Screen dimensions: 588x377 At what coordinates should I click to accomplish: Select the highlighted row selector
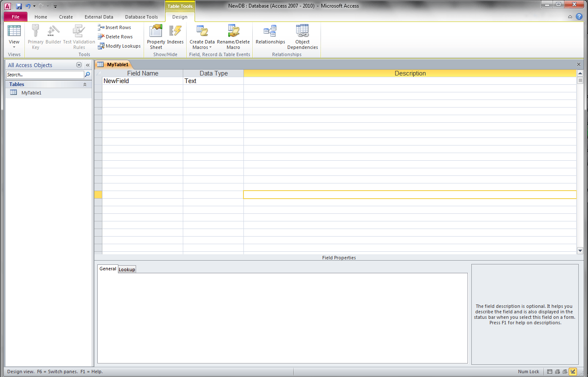[98, 195]
